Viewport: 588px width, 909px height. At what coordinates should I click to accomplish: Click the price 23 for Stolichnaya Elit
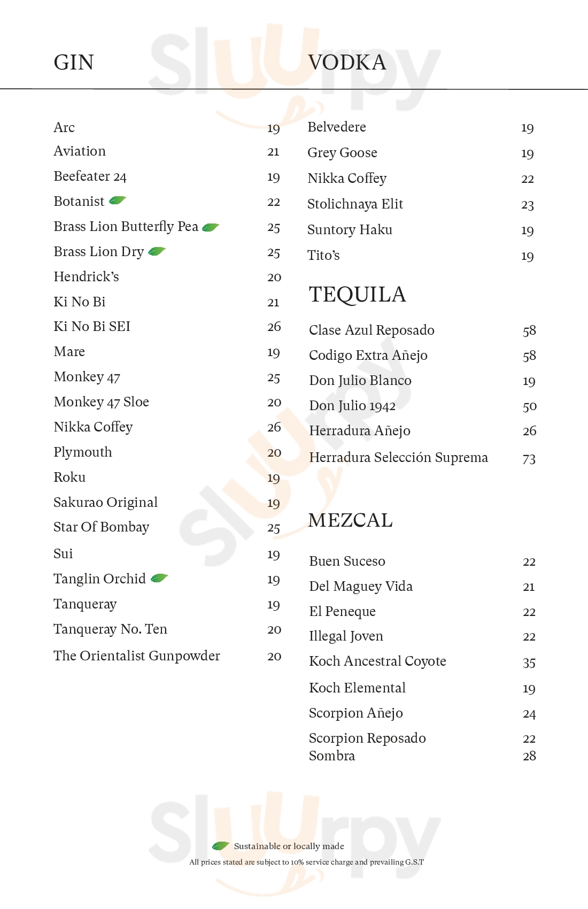[x=527, y=205]
